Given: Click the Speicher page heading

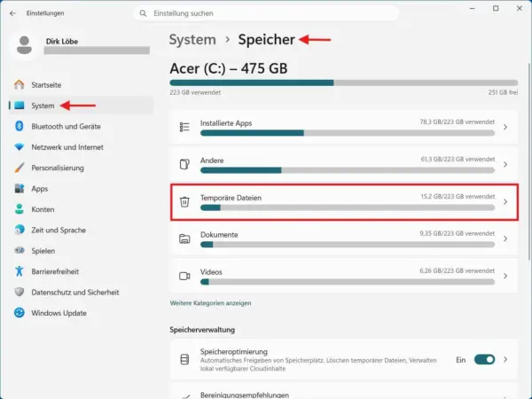Looking at the screenshot, I should (266, 40).
